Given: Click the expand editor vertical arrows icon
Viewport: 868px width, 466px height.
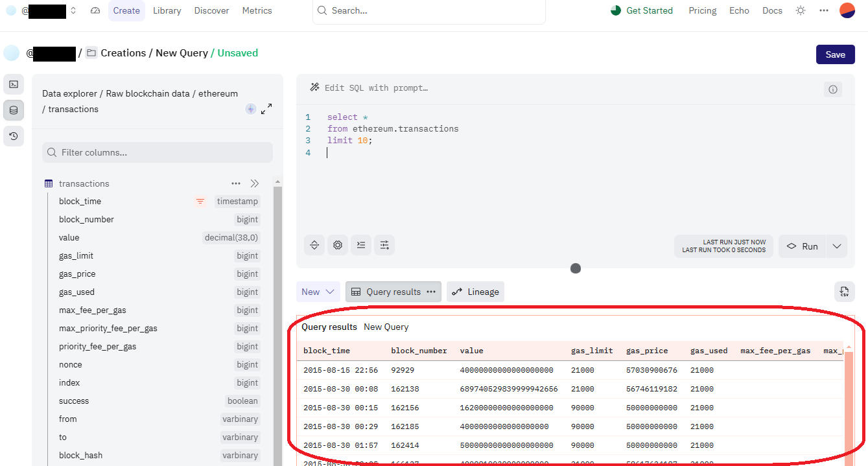Looking at the screenshot, I should [314, 245].
